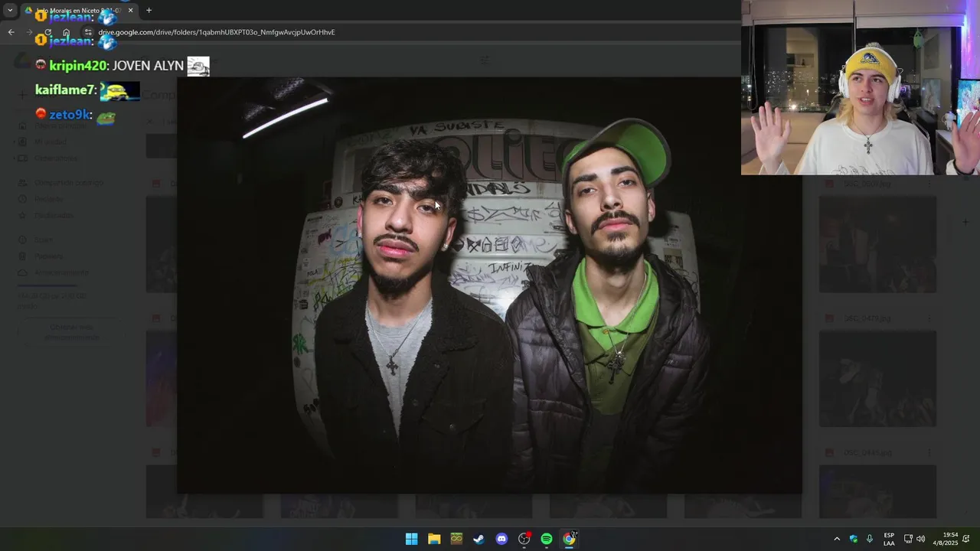
Task: Open the middle dimmed thumbnail on the right
Action: pos(877,378)
